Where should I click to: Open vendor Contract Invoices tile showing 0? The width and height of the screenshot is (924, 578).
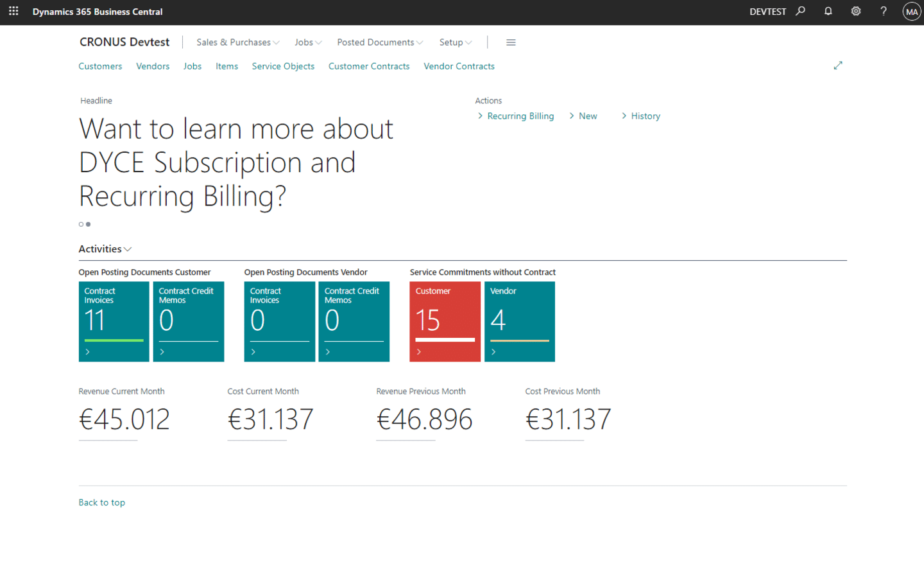pos(280,321)
